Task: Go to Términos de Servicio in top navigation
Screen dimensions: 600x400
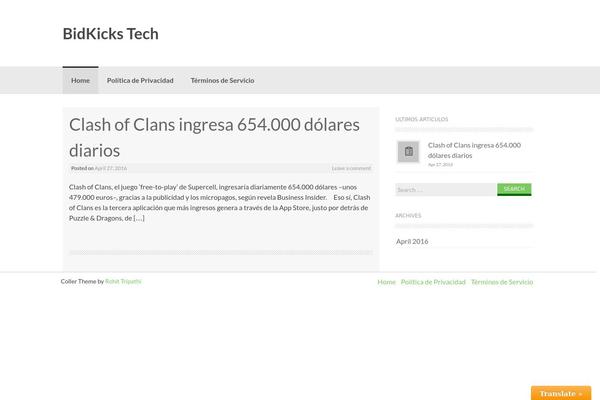Action: click(x=222, y=80)
